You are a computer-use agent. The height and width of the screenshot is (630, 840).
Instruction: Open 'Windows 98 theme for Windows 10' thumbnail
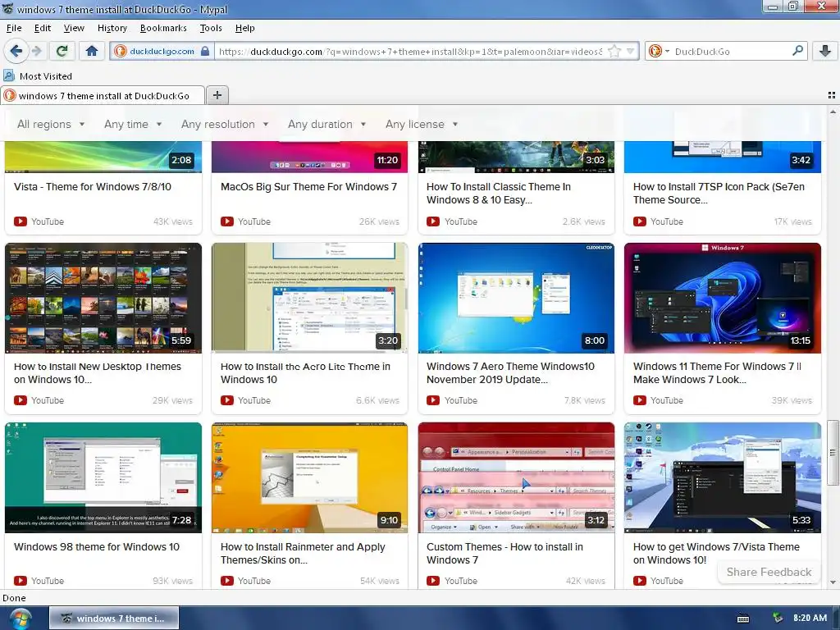point(103,477)
